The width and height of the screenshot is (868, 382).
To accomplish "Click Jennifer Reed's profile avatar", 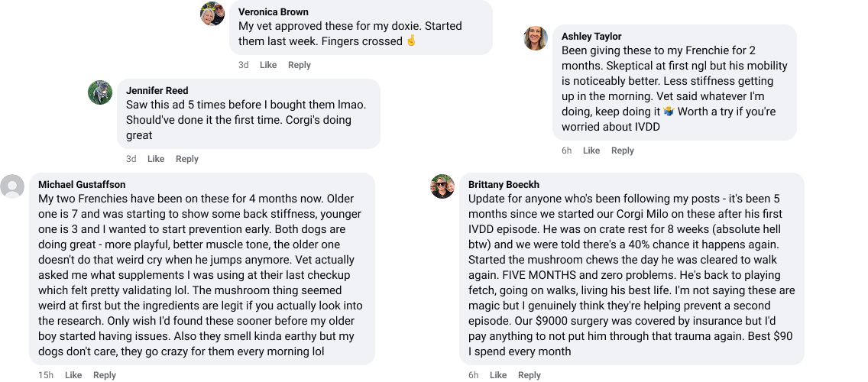I will [x=100, y=92].
